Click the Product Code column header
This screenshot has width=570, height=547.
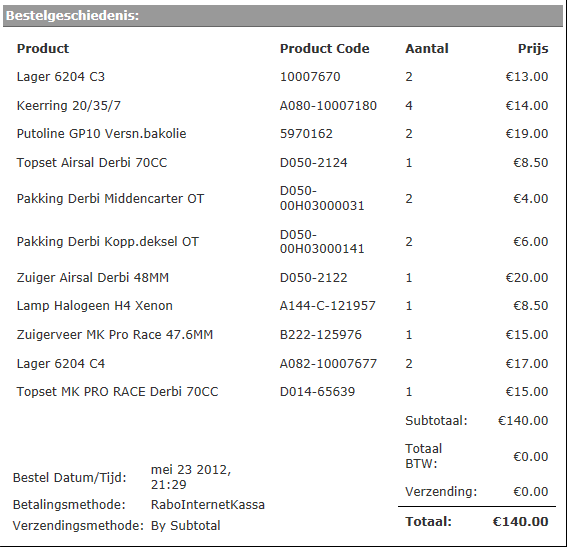pos(324,49)
